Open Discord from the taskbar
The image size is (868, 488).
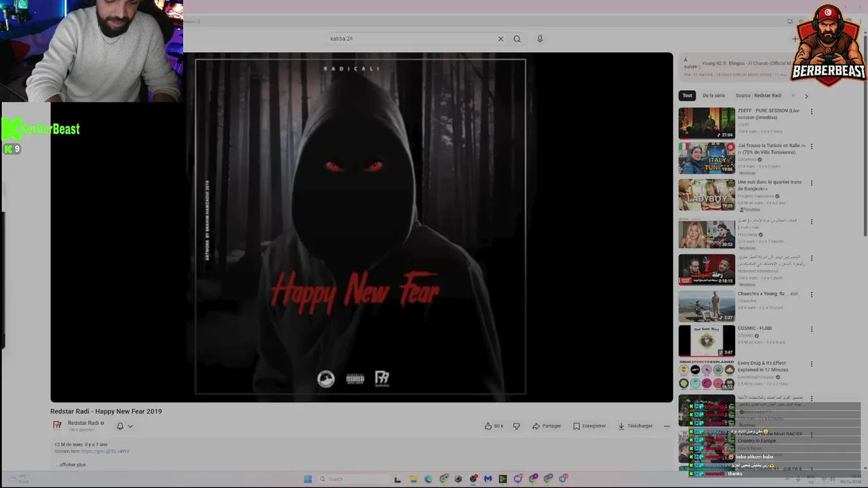tap(518, 479)
